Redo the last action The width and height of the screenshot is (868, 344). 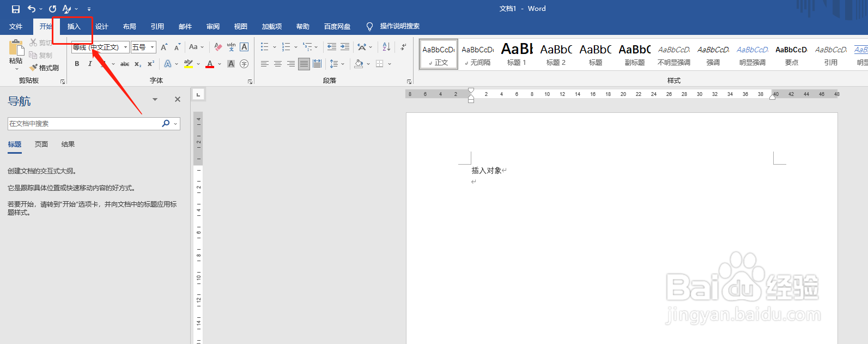[x=52, y=9]
